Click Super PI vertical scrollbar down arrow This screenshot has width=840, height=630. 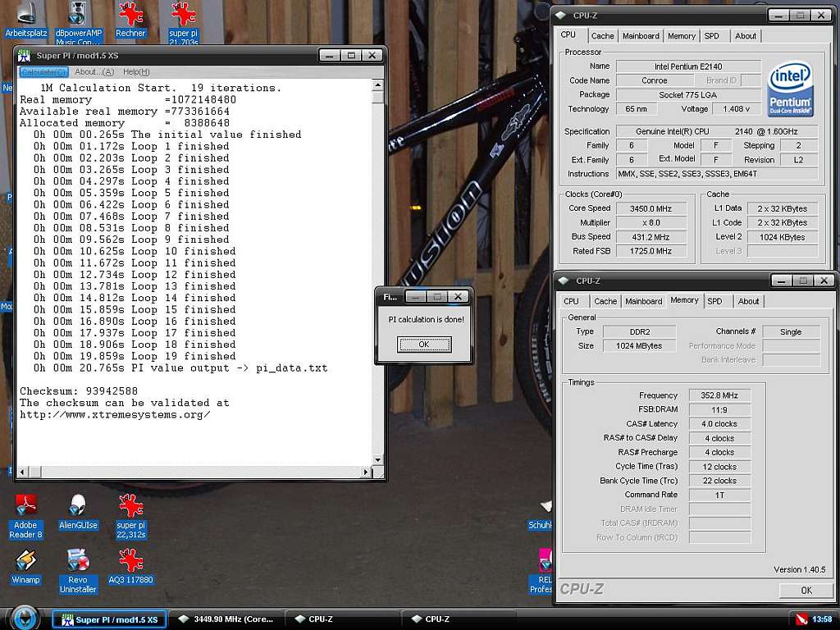(x=377, y=459)
